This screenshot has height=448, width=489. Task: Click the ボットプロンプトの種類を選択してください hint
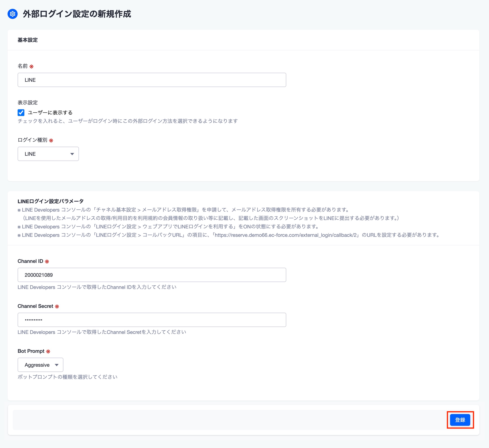[x=67, y=377]
